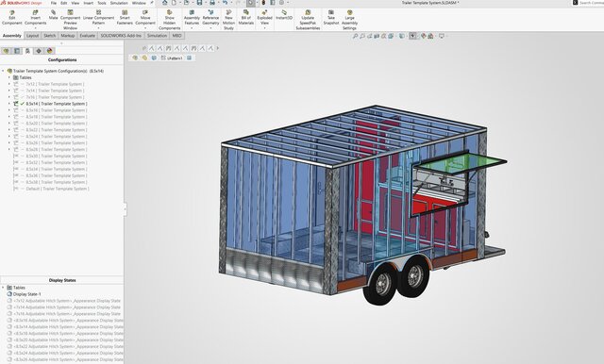Collapse Trailer Template System Configuration(s) root

pyautogui.click(x=3, y=71)
